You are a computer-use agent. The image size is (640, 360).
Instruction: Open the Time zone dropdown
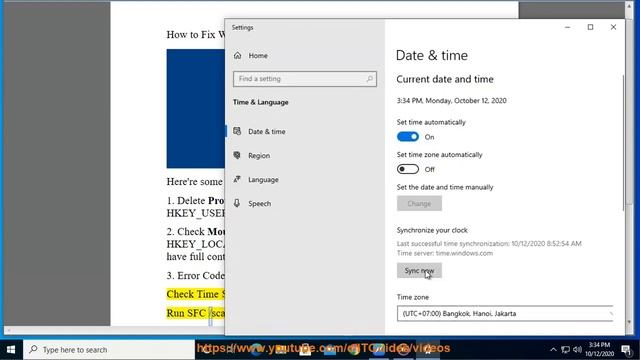pos(505,313)
